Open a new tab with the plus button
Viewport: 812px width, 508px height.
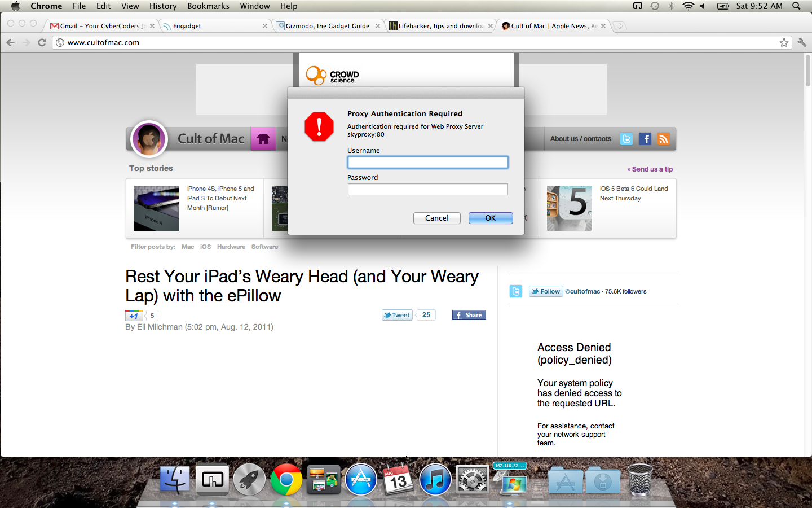[619, 26]
